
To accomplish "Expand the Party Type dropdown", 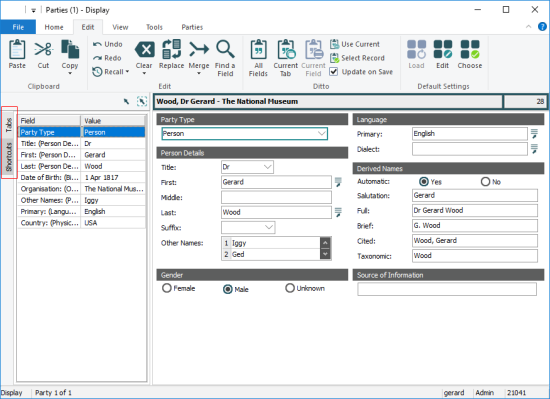I will tap(321, 134).
